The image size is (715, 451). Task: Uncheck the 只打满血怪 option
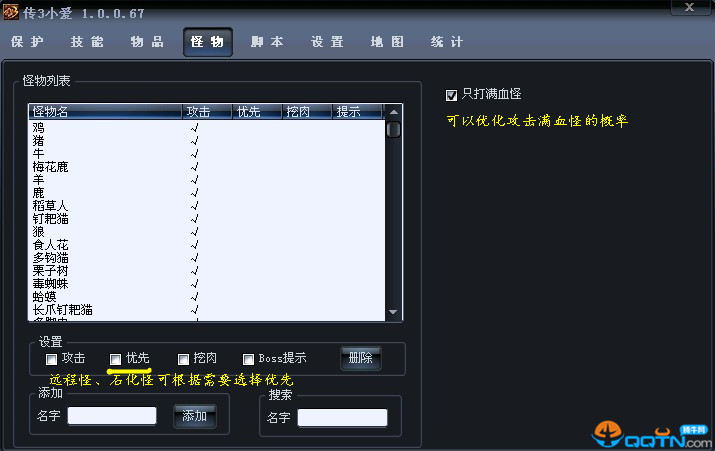tap(452, 95)
